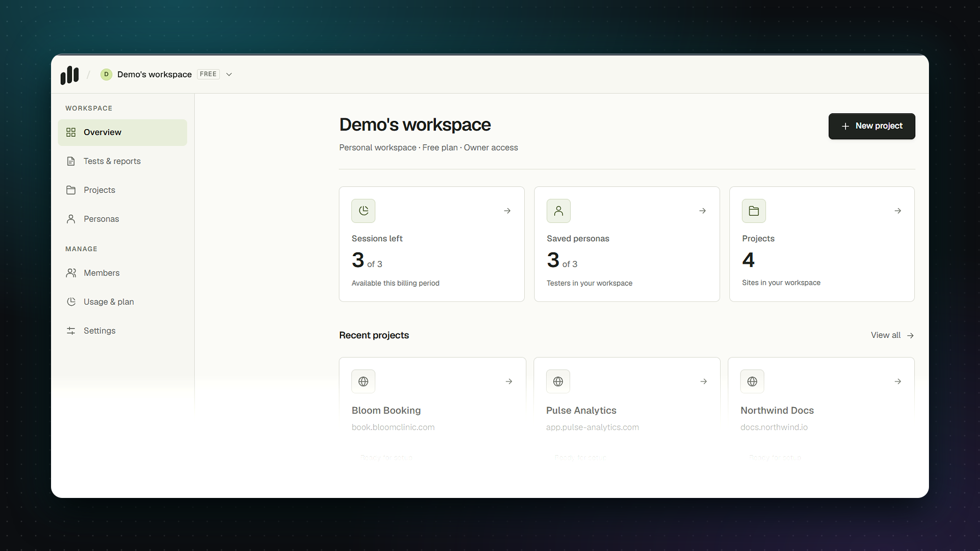Screen dimensions: 980x551
Task: Open Bloom Booking via its arrow
Action: click(x=509, y=382)
